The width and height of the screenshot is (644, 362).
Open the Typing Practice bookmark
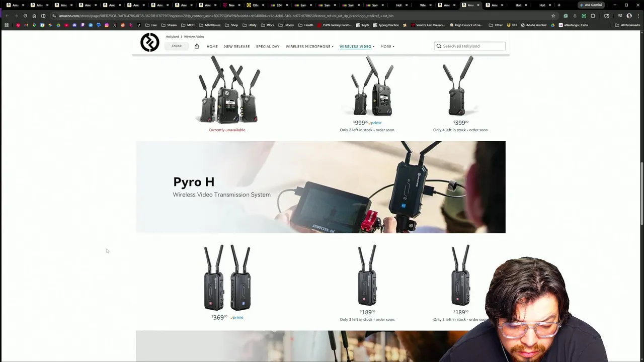click(x=386, y=25)
